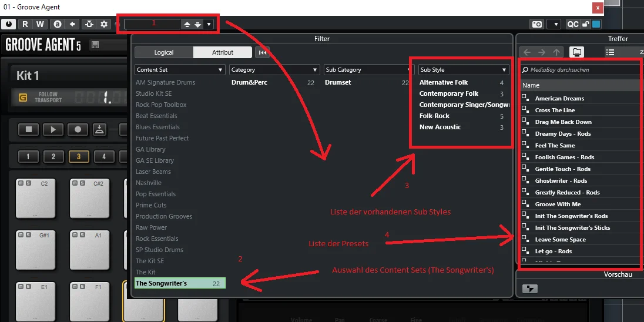Click the round record button
Viewport: 644px width, 322px height.
pyautogui.click(x=78, y=129)
